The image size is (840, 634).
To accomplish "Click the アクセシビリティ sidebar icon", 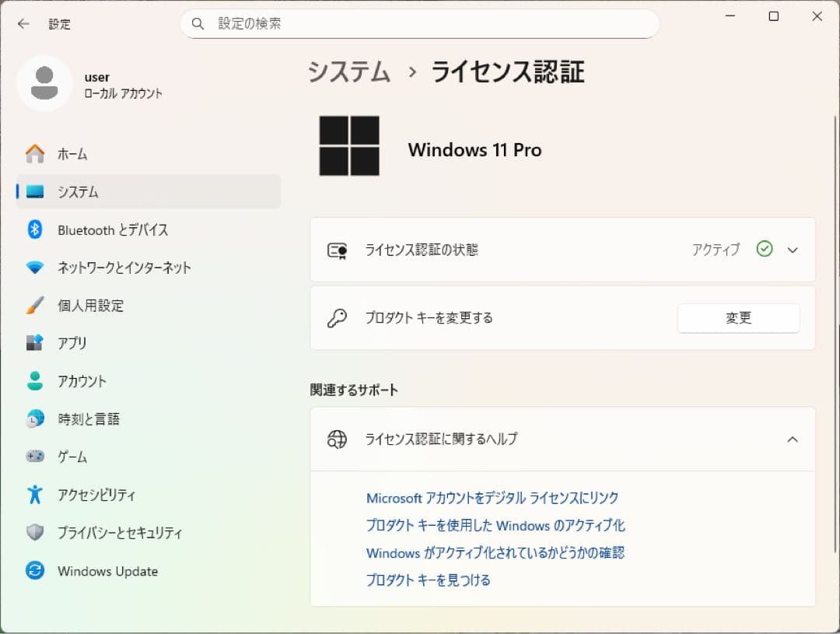I will tap(37, 495).
